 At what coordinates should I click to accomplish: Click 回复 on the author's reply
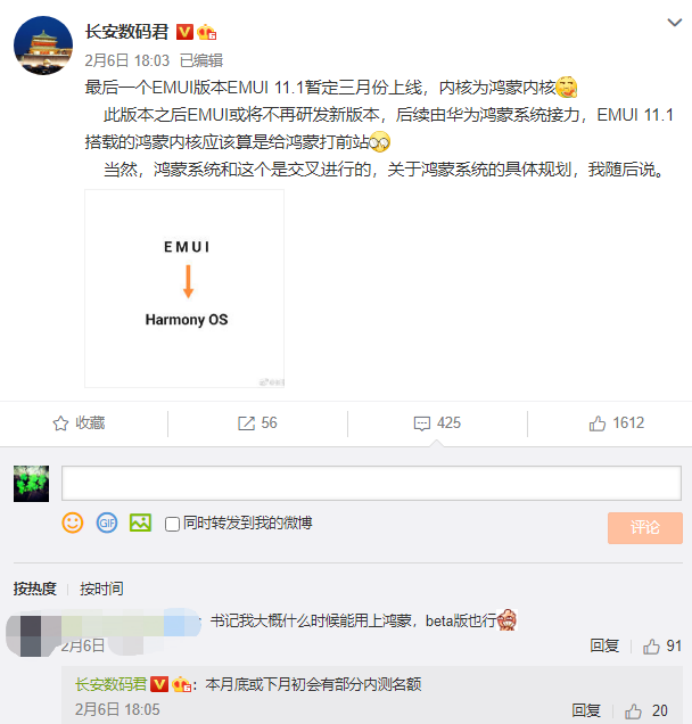click(x=586, y=711)
